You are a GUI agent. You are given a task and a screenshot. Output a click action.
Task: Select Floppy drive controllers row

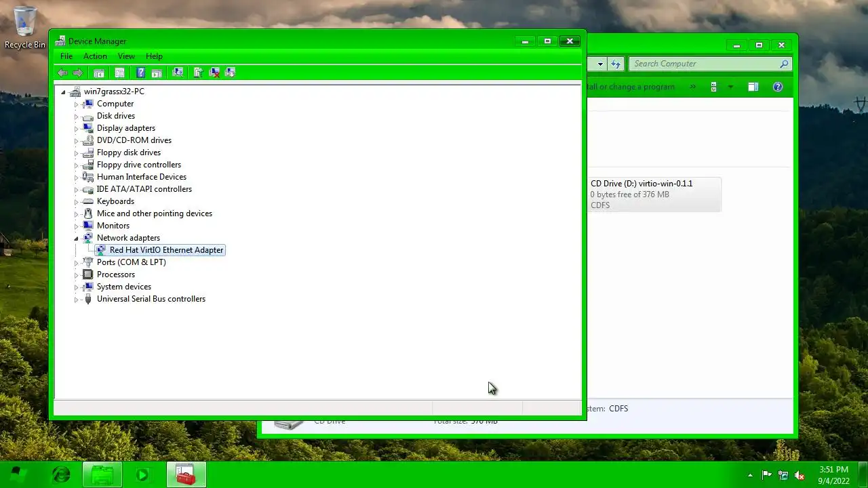click(x=139, y=165)
